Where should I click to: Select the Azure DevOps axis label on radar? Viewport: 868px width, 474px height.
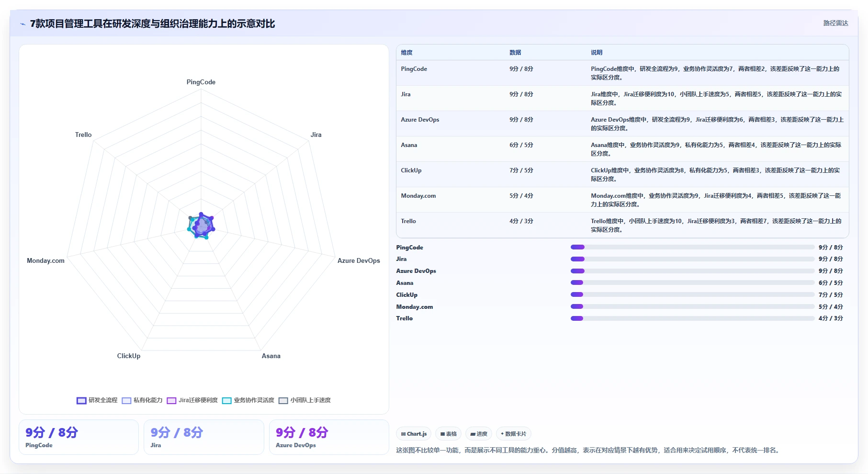(x=359, y=261)
